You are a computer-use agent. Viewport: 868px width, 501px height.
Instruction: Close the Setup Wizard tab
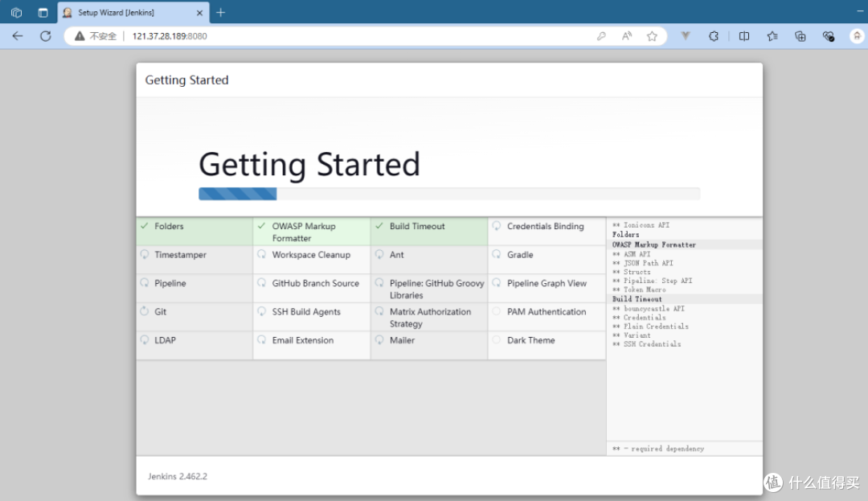(x=200, y=12)
